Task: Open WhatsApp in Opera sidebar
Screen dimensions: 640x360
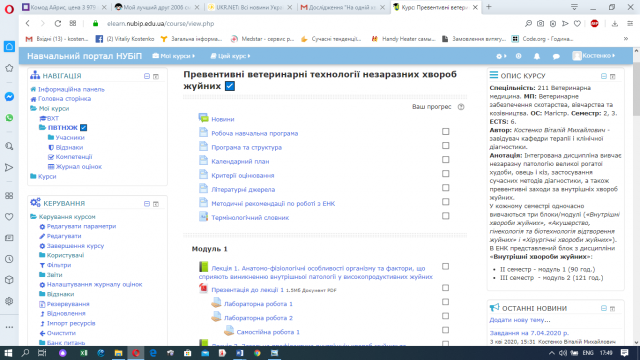Action: click(x=9, y=118)
